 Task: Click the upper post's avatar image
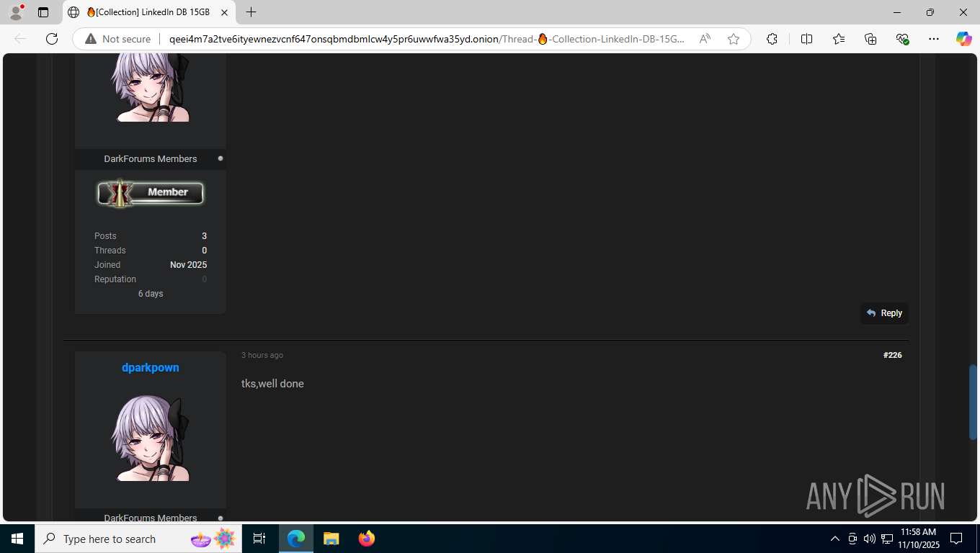click(151, 88)
